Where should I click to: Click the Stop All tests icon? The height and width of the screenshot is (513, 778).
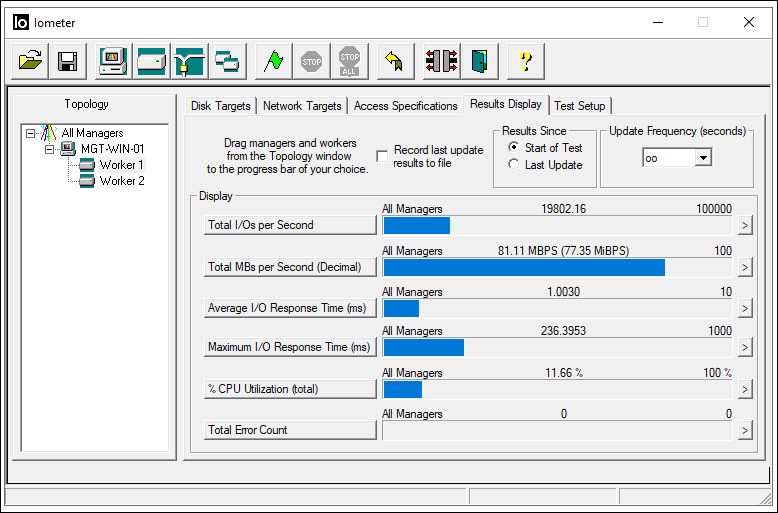(349, 62)
